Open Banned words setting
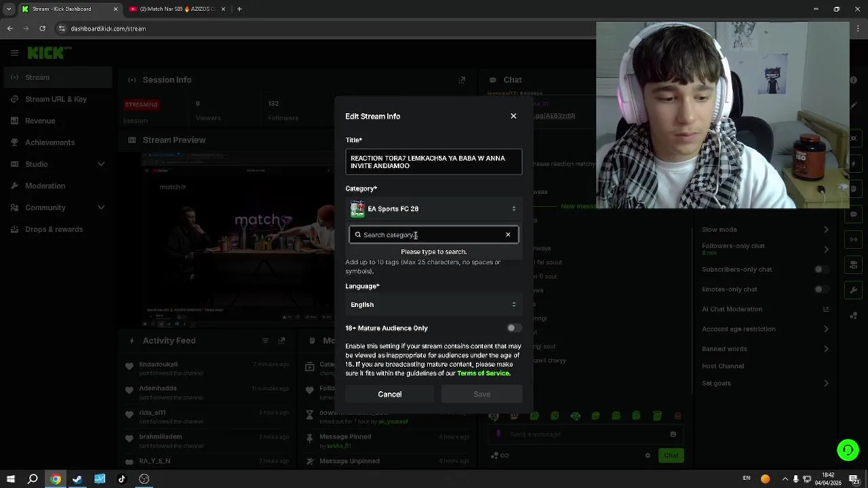 (x=765, y=349)
